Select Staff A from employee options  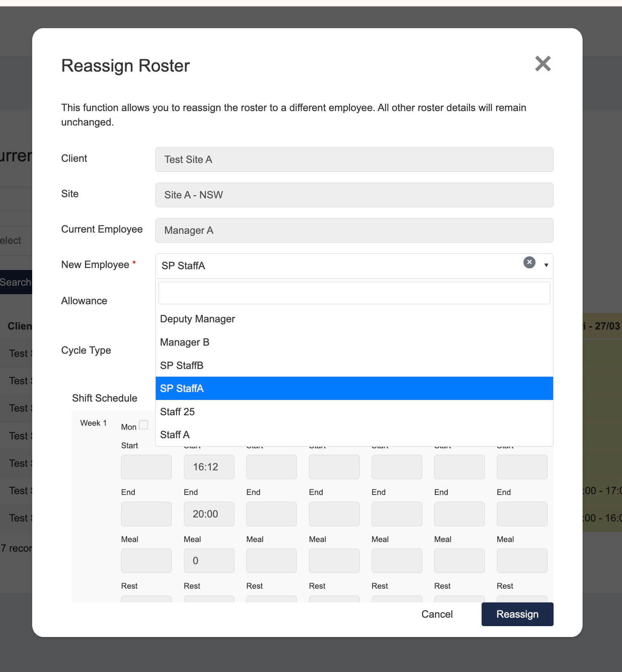tap(175, 435)
